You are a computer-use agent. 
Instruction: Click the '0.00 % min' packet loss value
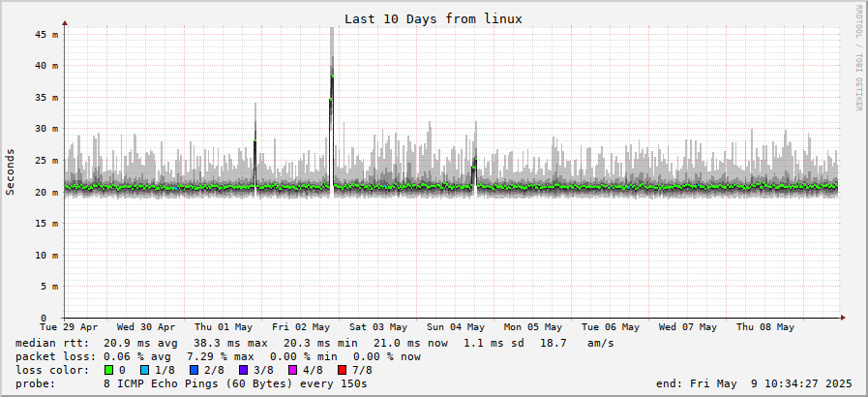[x=303, y=356]
